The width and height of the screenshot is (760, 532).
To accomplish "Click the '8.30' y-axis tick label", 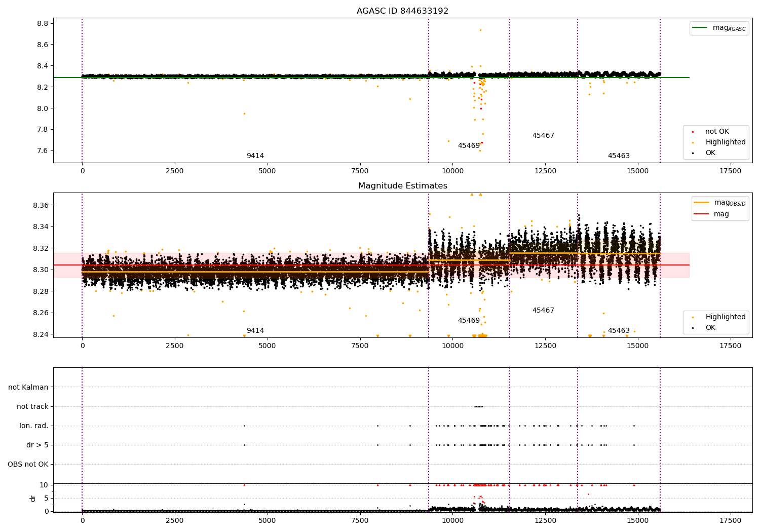I will [41, 270].
